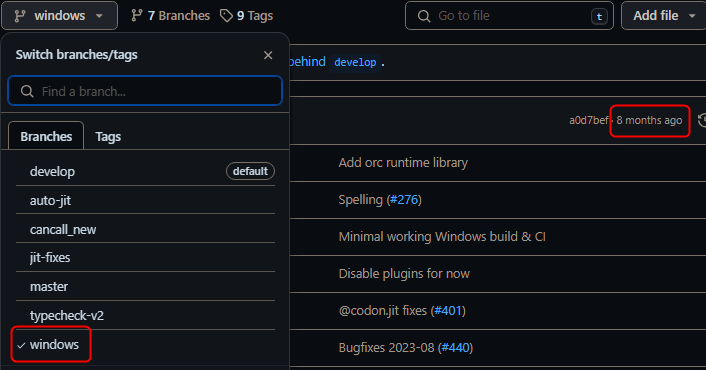This screenshot has width=706, height=370.
Task: Click the Spelling commit message
Action: click(361, 199)
